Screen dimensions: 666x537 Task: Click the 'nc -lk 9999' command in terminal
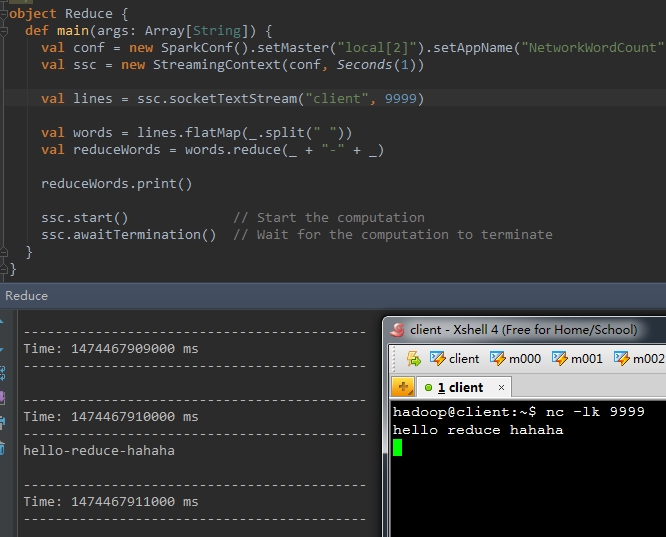coord(595,412)
